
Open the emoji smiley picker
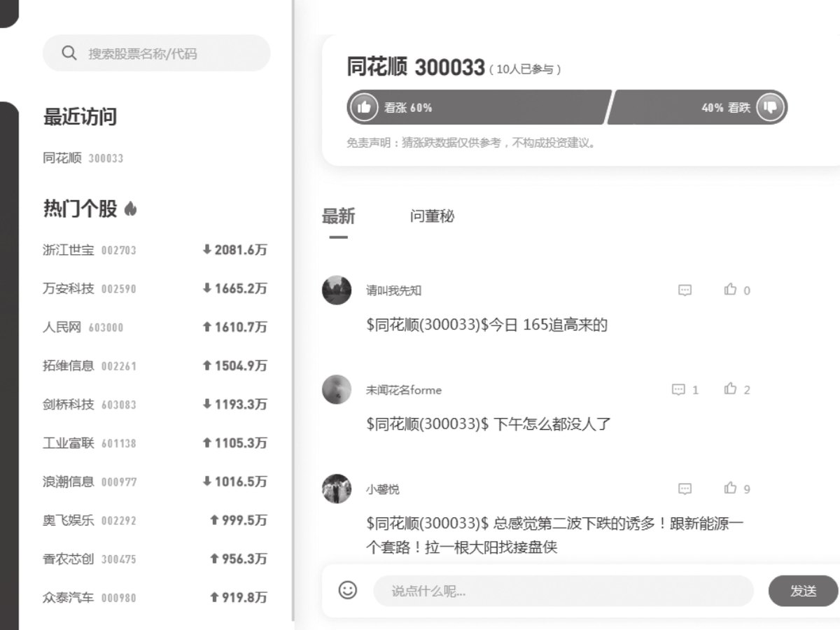[348, 590]
